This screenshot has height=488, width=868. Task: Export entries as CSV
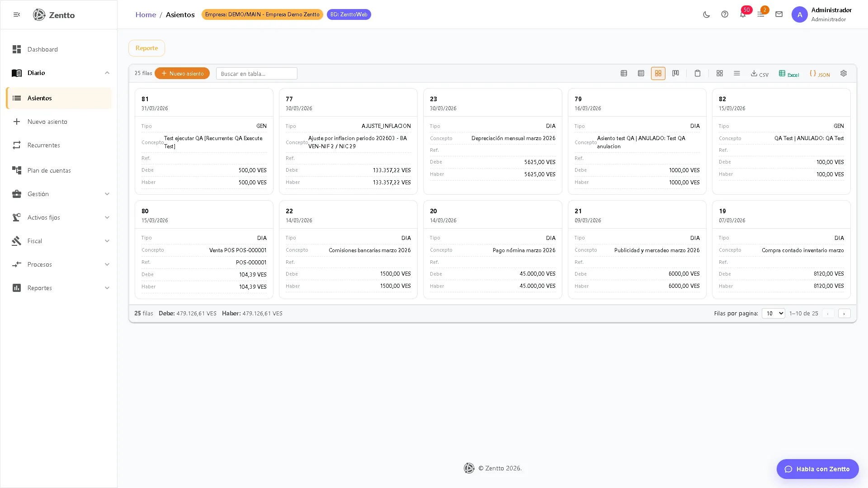coord(759,74)
